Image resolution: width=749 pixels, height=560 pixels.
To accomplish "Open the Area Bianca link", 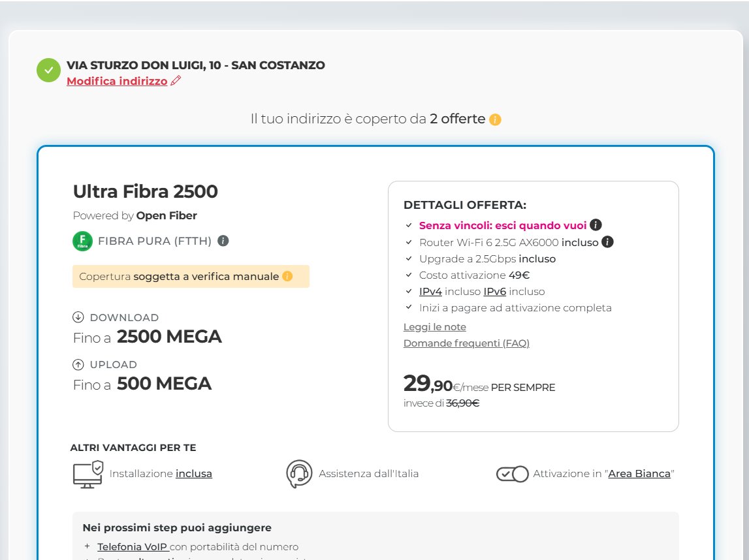I will pos(639,474).
